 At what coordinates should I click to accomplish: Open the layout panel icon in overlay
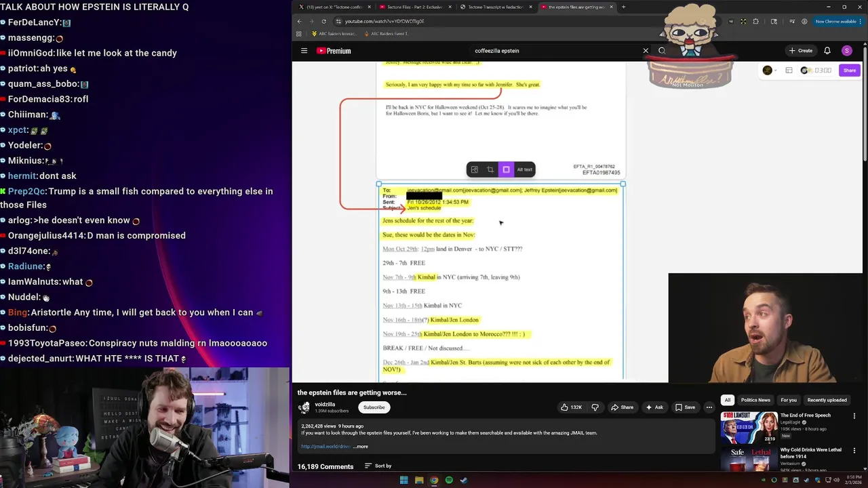coord(789,70)
